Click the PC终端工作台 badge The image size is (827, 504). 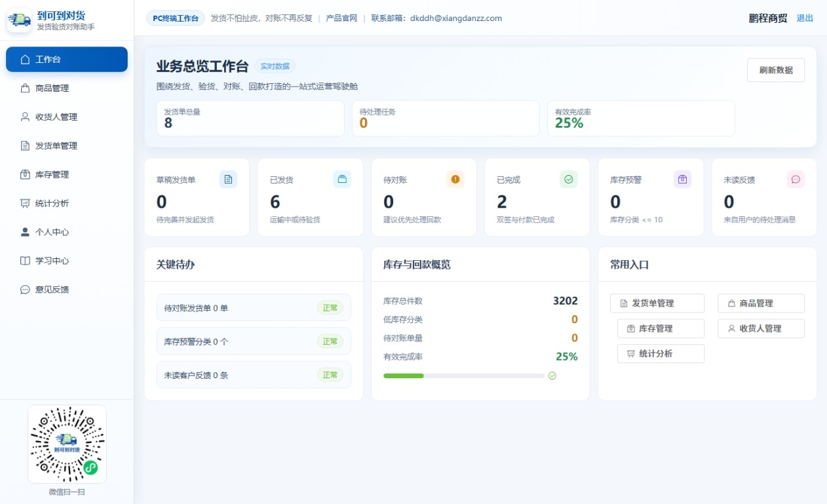[176, 18]
